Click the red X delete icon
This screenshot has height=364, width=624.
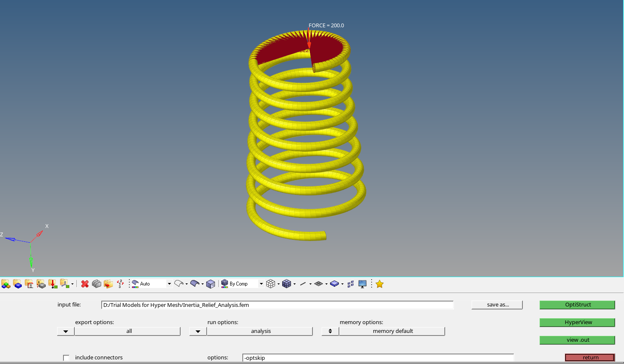85,284
